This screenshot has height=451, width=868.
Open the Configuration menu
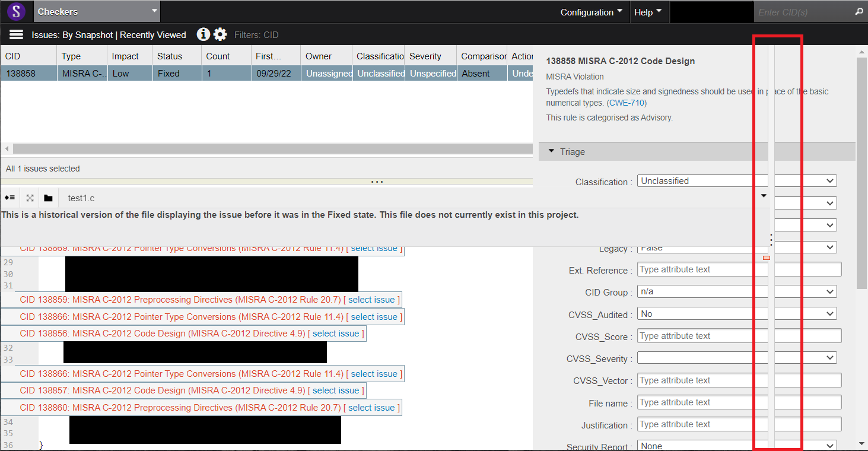tap(590, 11)
